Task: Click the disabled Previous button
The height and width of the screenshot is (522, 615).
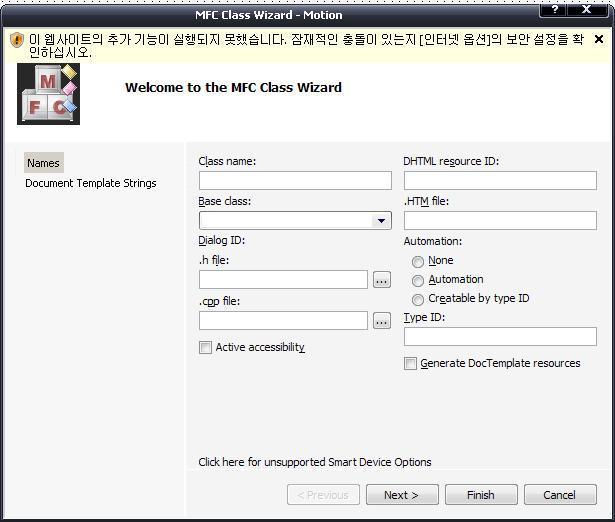Action: (323, 495)
